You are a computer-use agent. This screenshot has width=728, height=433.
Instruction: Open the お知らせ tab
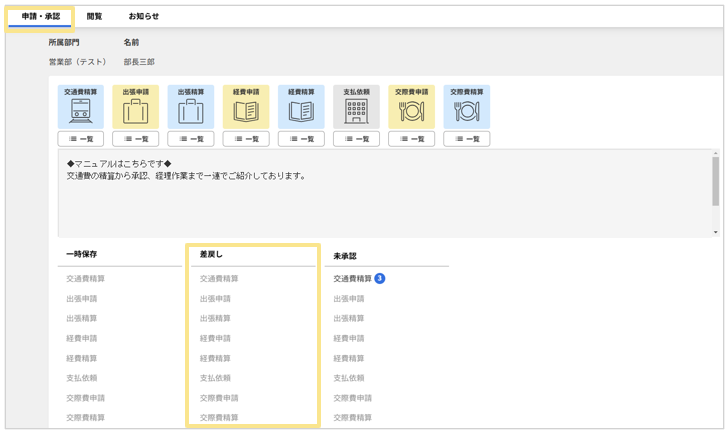click(x=144, y=17)
